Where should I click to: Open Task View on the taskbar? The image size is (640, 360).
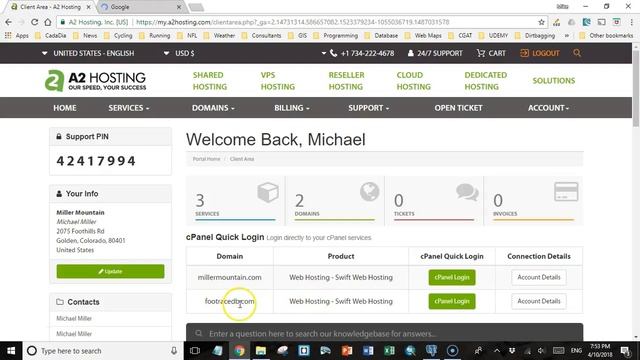tap(195, 351)
